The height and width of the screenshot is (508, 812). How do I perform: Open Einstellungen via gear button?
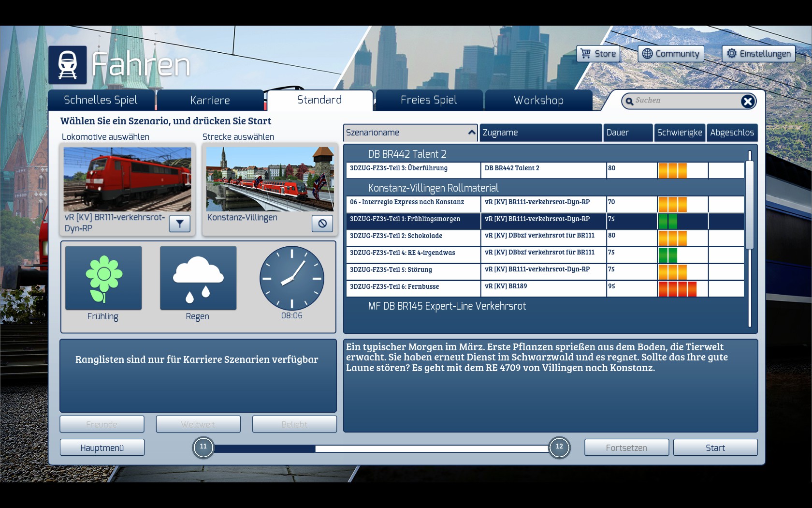(x=759, y=54)
